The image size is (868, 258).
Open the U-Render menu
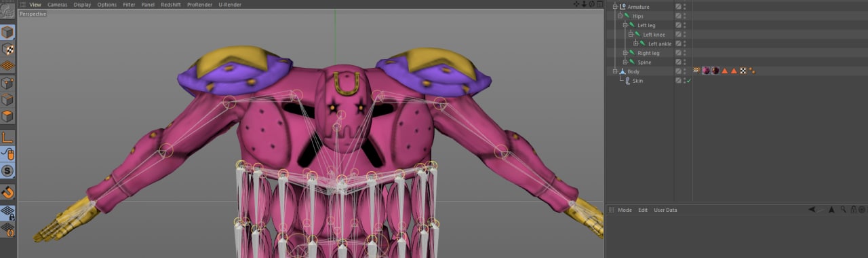[x=230, y=4]
